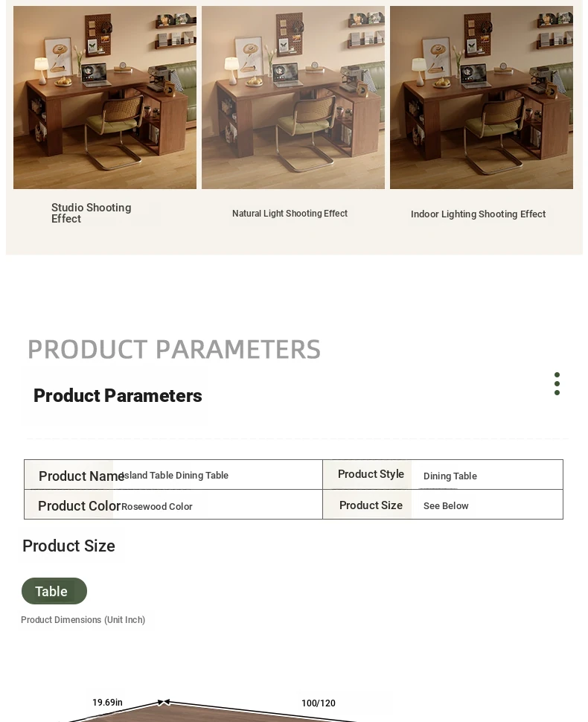Follow the "See Below" size link
Image resolution: width=588 pixels, height=722 pixels.
coord(446,506)
